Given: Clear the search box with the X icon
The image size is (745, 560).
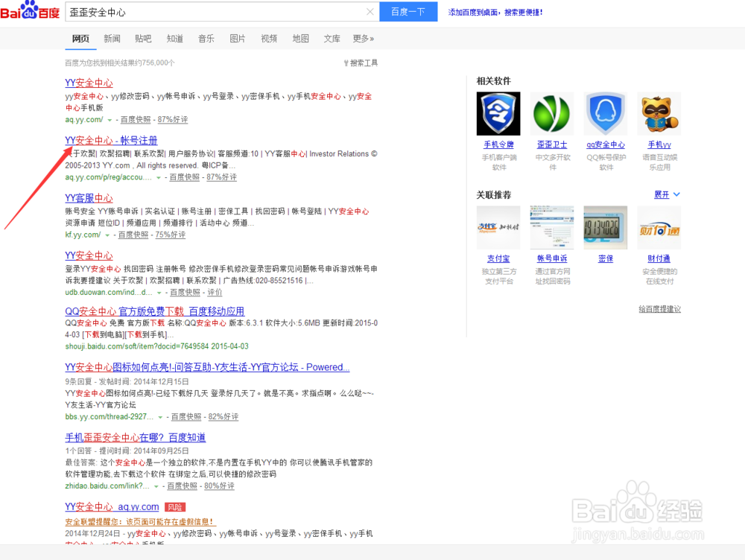Looking at the screenshot, I should coord(370,12).
